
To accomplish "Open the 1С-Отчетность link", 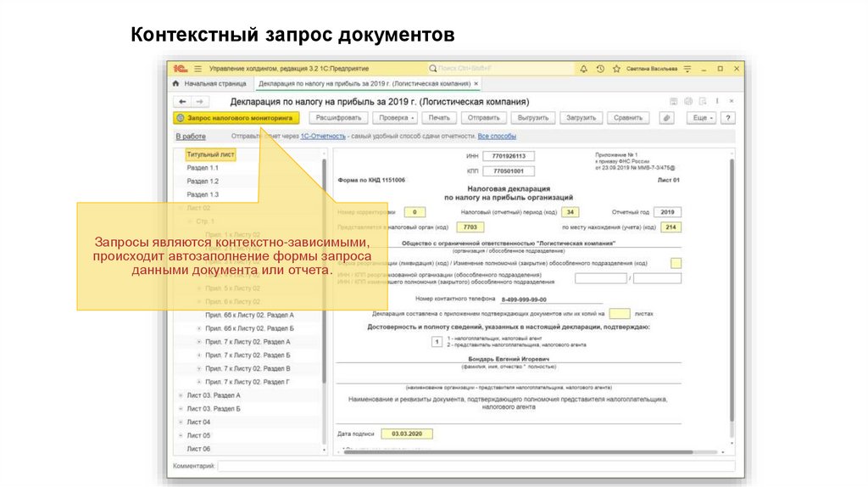I will click(x=323, y=137).
